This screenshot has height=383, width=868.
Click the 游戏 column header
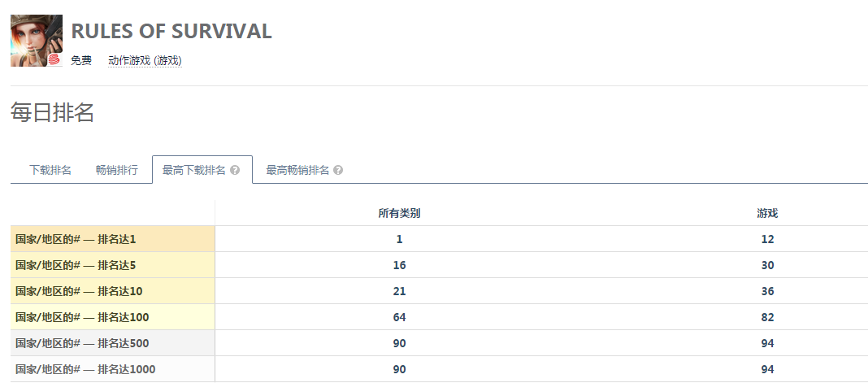[x=767, y=213]
